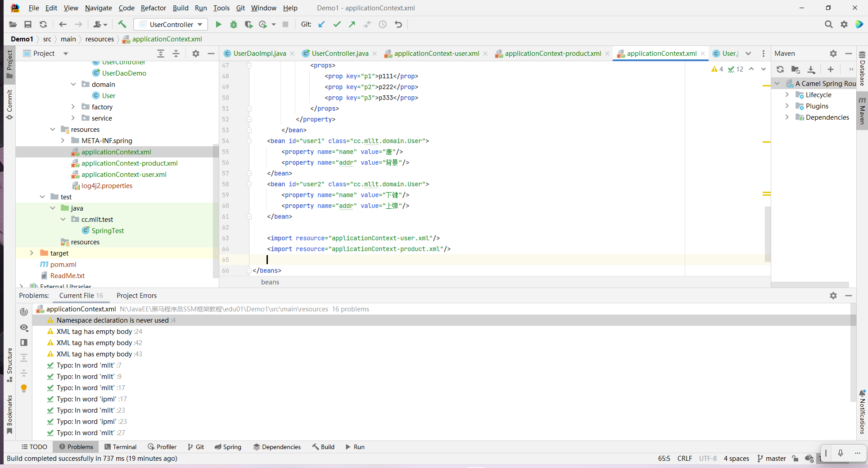
Task: Collapse the domain folder
Action: click(73, 84)
